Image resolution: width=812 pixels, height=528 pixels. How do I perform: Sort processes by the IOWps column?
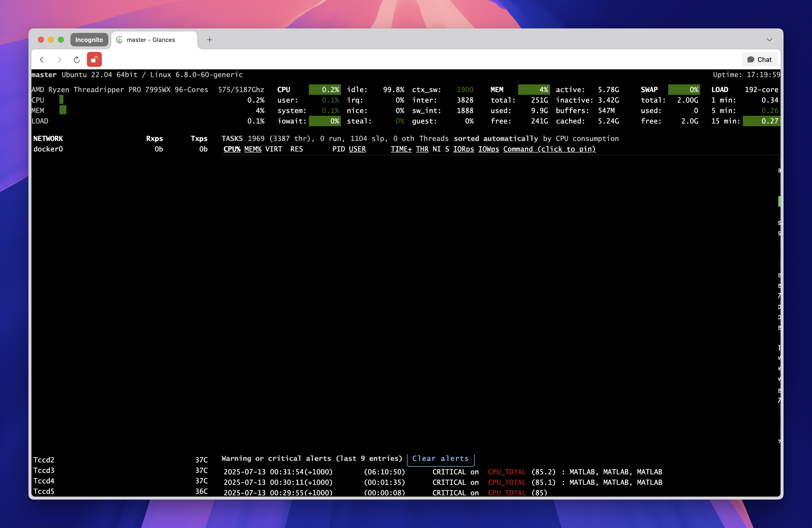click(x=488, y=149)
